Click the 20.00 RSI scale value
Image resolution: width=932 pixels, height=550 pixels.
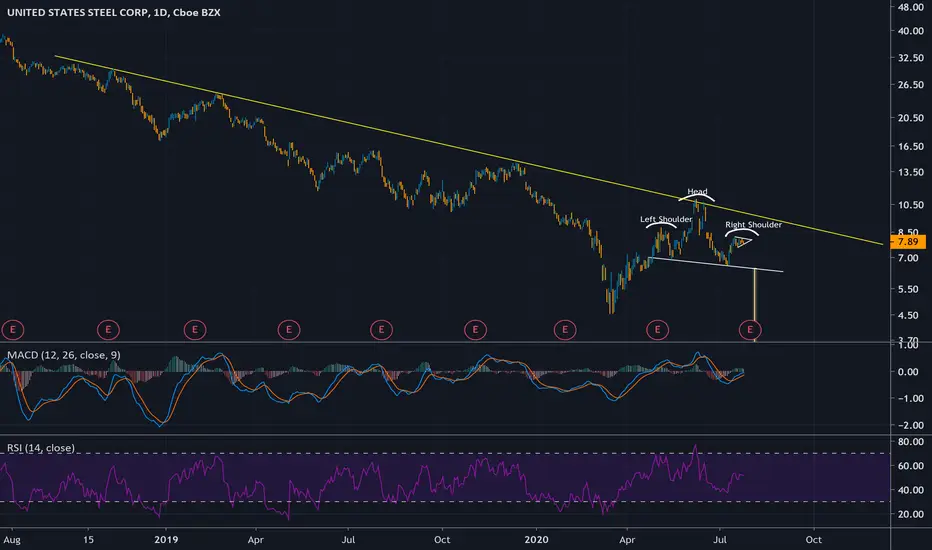click(x=911, y=514)
